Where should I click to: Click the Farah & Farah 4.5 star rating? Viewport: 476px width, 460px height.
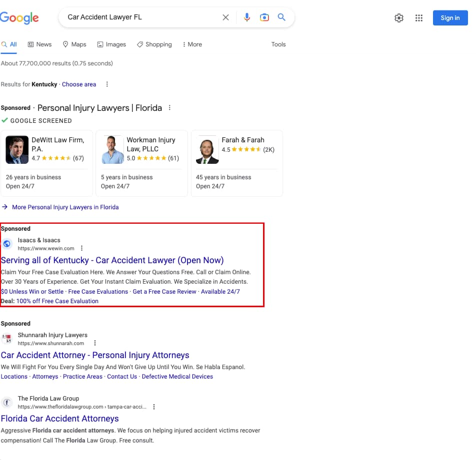[248, 149]
